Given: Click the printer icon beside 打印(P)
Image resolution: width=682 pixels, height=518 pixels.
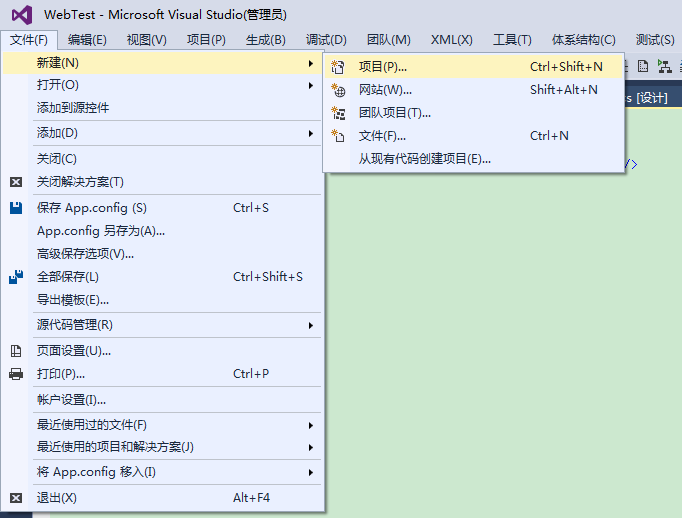Looking at the screenshot, I should [16, 374].
